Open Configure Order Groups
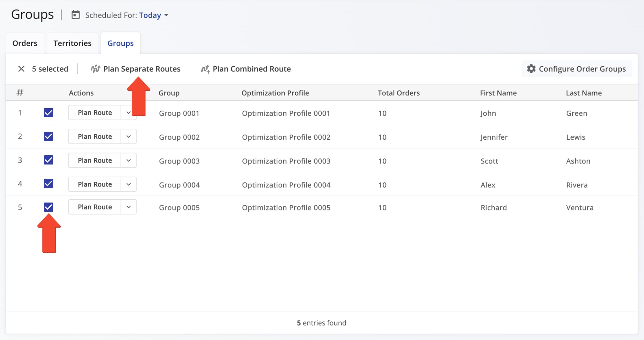644x340 pixels. tap(577, 69)
